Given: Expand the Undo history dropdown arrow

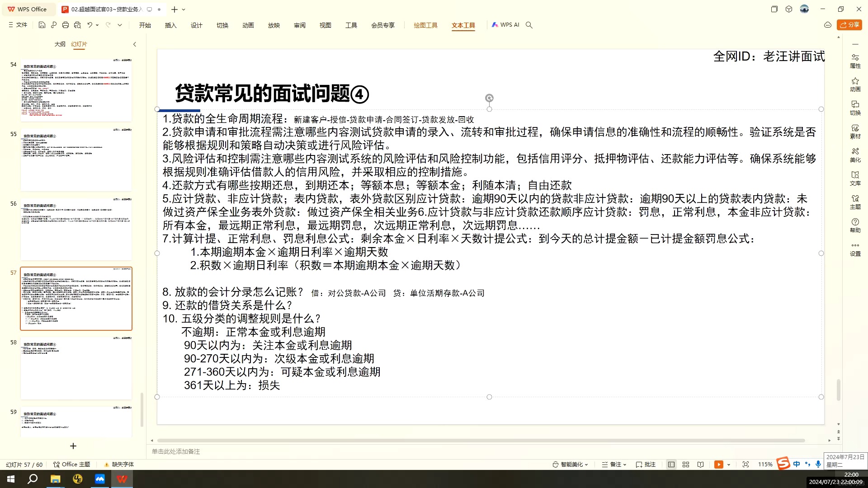Looking at the screenshot, I should click(97, 25).
